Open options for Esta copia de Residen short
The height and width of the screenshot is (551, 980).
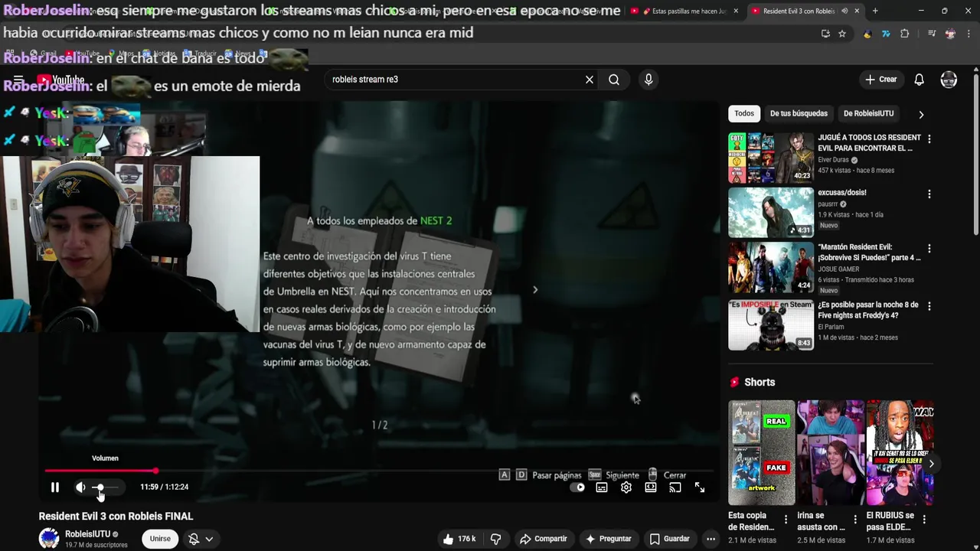tap(786, 520)
